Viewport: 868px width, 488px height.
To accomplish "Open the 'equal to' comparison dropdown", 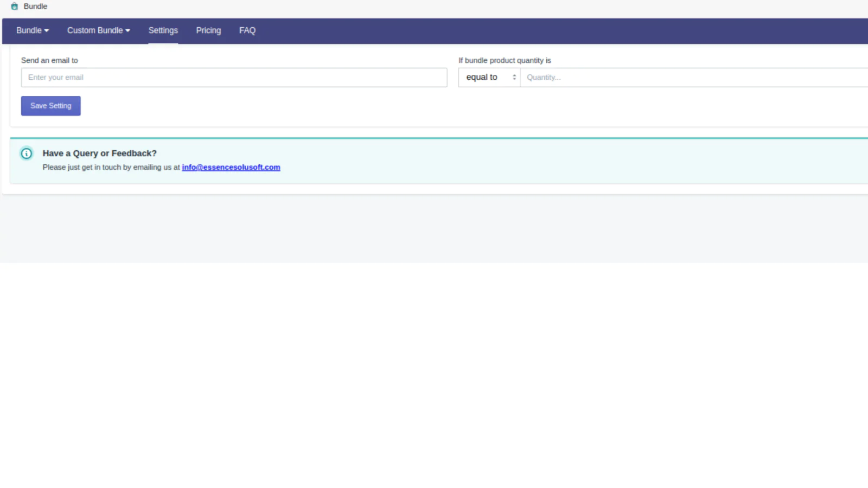I will pyautogui.click(x=489, y=78).
